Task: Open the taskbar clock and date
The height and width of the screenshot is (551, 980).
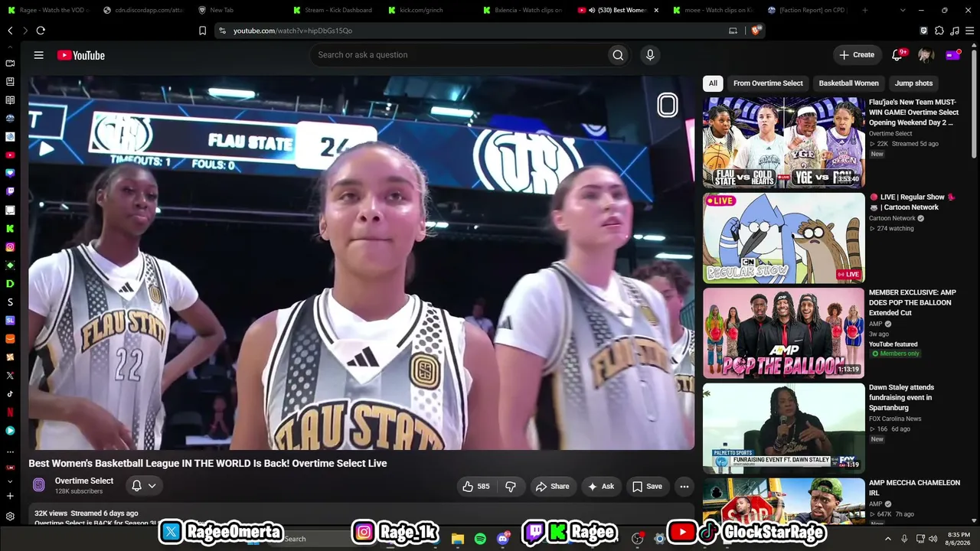Action: pyautogui.click(x=959, y=539)
